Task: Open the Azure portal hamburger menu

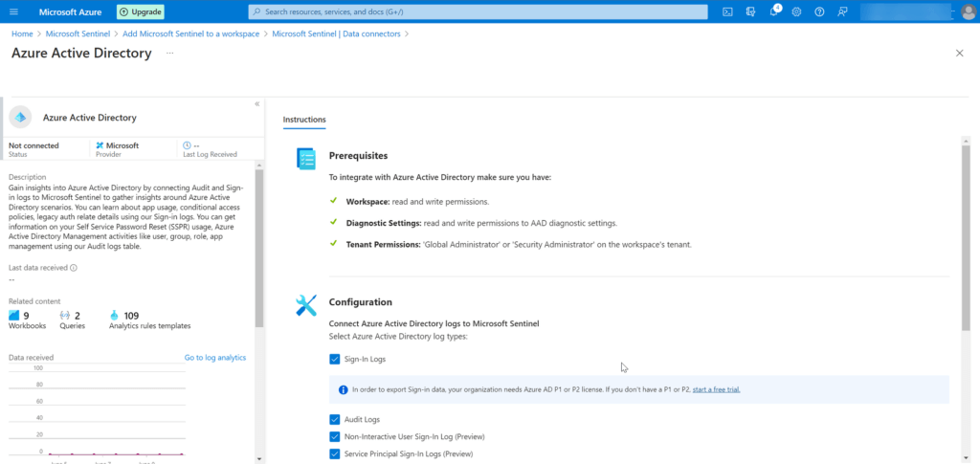Action: (13, 11)
